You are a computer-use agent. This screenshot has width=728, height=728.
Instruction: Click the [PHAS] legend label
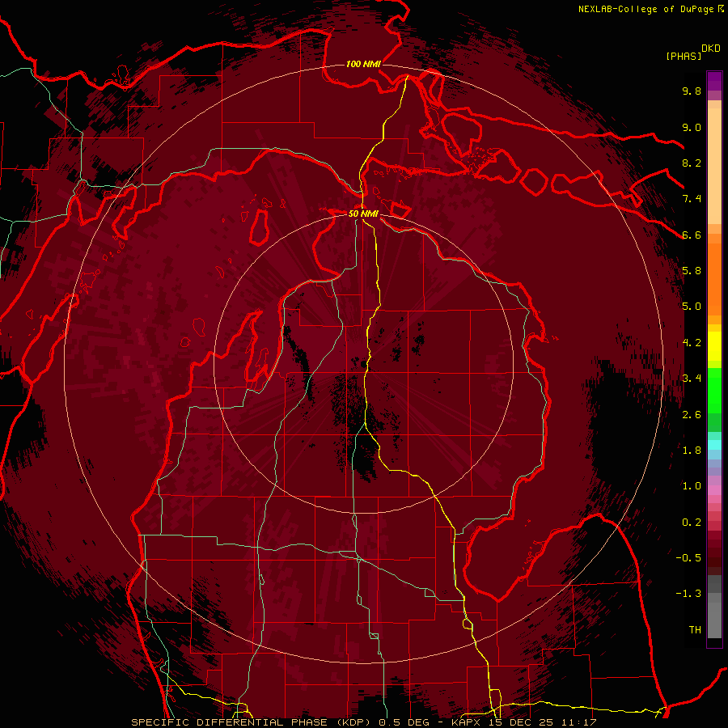[684, 56]
